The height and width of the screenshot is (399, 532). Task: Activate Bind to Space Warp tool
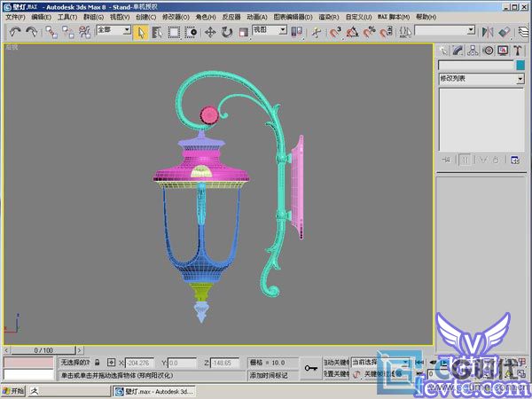84,32
